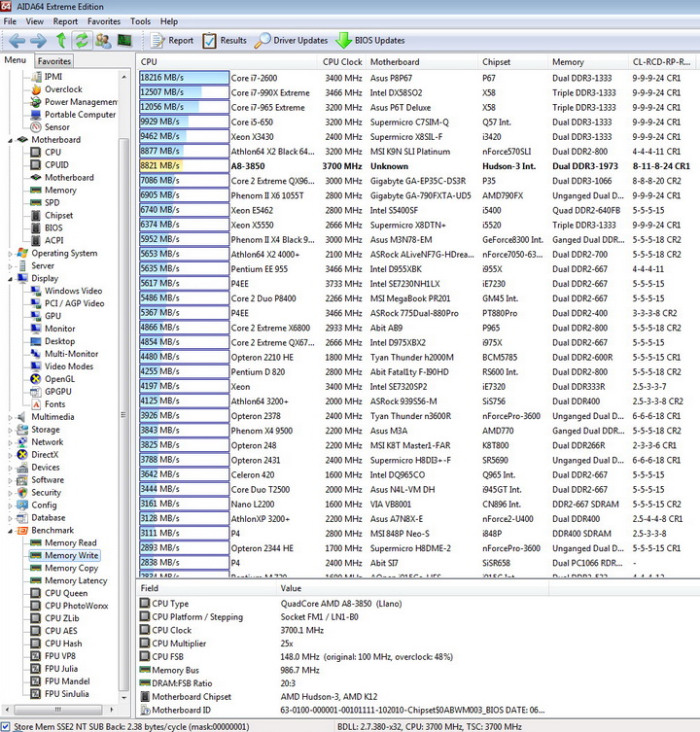Image resolution: width=700 pixels, height=732 pixels.
Task: Expand the Multimedia tree node
Action: (11, 417)
